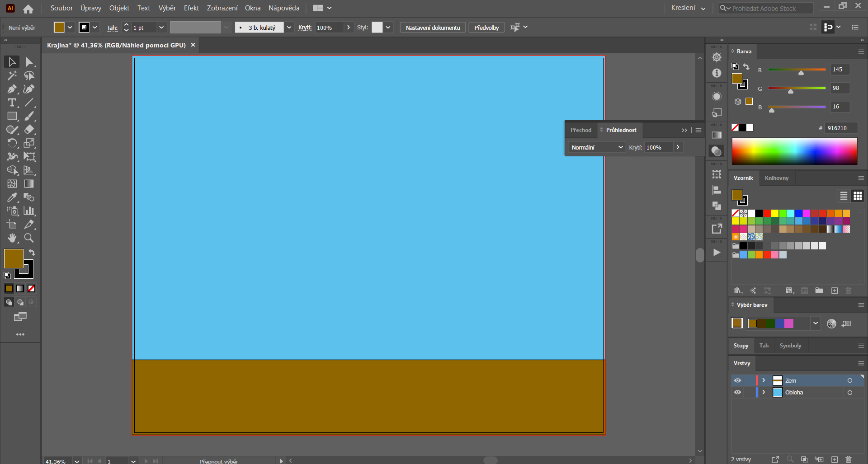The image size is (868, 464).
Task: Select the Type tool
Action: 11,103
